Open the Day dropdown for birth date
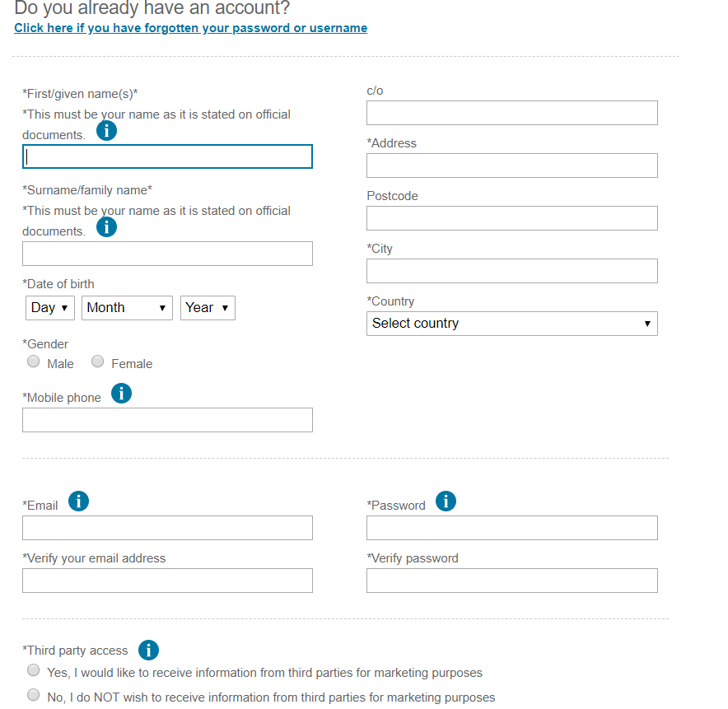Viewport: 728px width, 709px height. [49, 308]
